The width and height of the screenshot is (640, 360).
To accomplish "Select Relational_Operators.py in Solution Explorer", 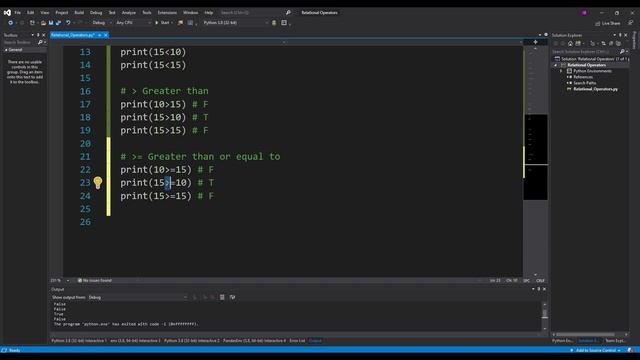I will [595, 89].
